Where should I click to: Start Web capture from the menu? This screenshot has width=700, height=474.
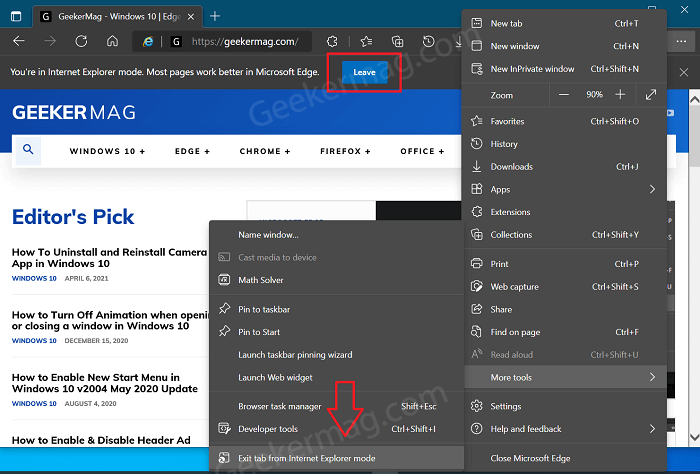564,287
